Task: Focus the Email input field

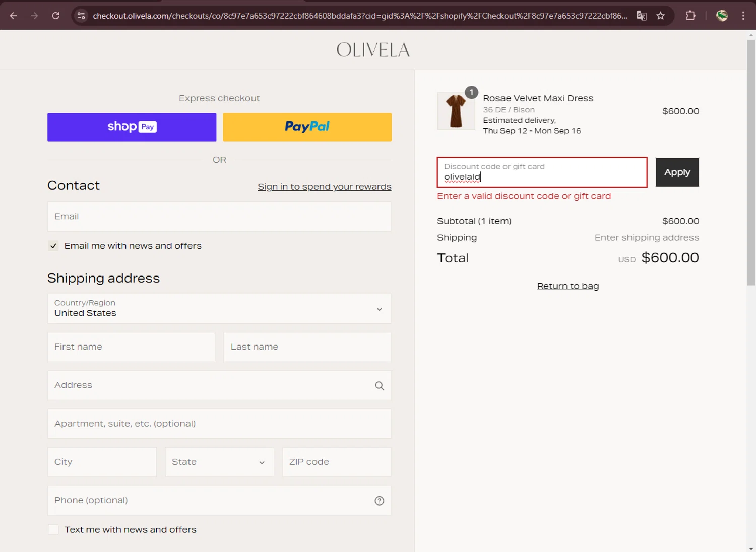Action: coord(219,217)
